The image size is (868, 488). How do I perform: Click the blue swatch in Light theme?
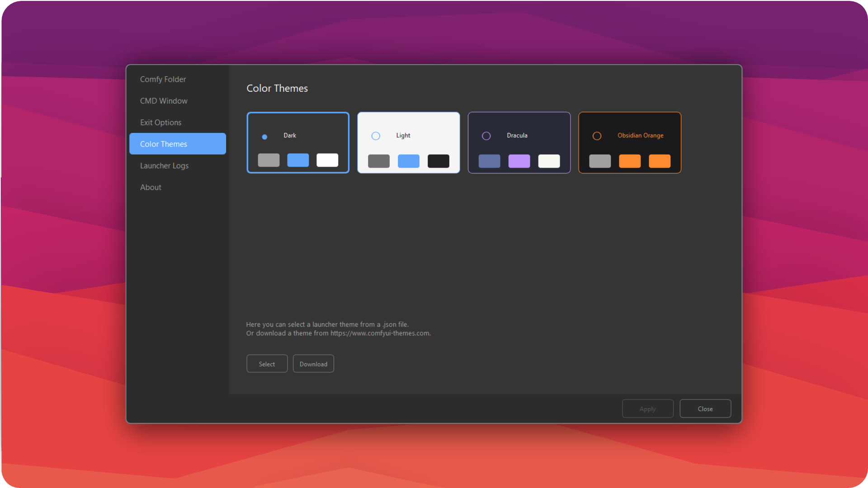pyautogui.click(x=409, y=161)
